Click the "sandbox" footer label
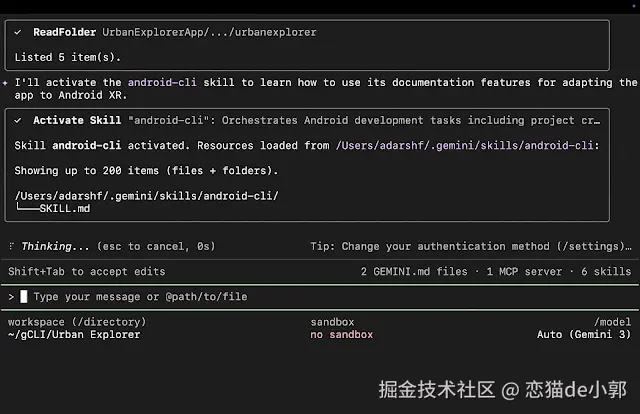Viewport: 640px width, 414px height. pyautogui.click(x=332, y=322)
